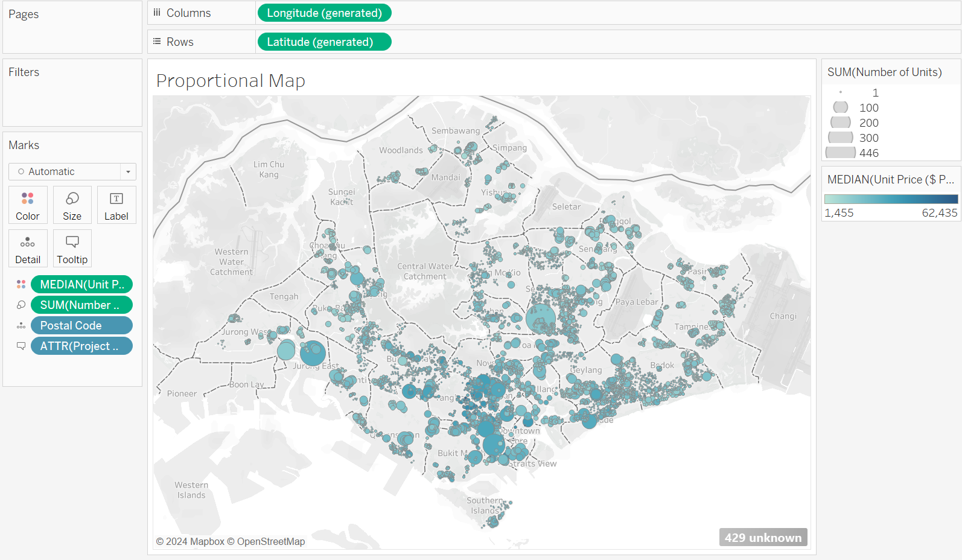Image resolution: width=962 pixels, height=560 pixels.
Task: Click the Proportional Map title
Action: (x=231, y=80)
